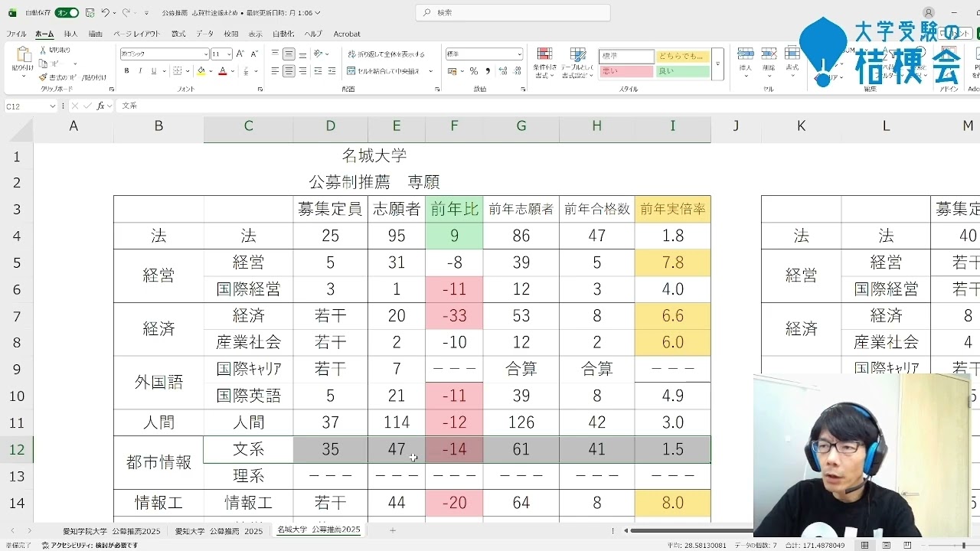Open the Acrobat ribbon tab
This screenshot has height=551, width=980.
pyautogui.click(x=347, y=34)
